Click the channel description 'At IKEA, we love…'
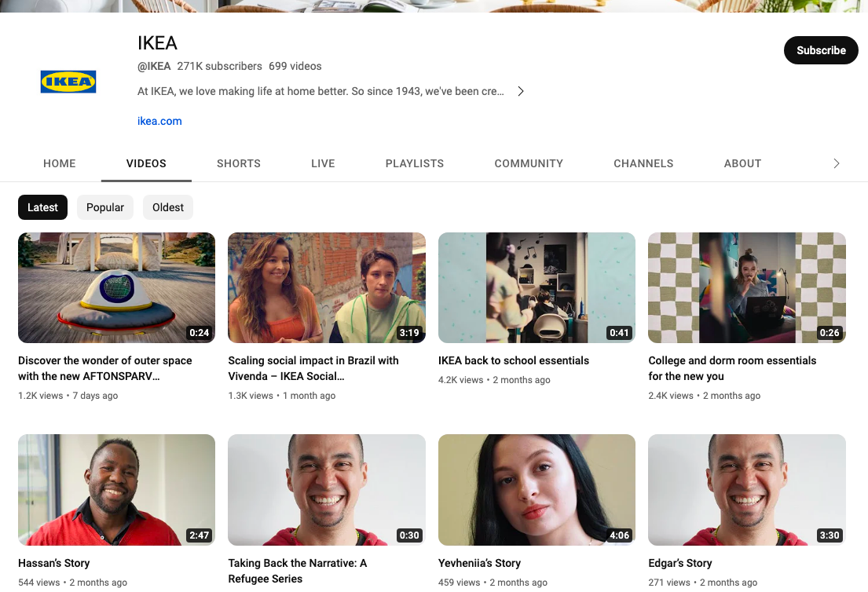The image size is (868, 592). [320, 91]
